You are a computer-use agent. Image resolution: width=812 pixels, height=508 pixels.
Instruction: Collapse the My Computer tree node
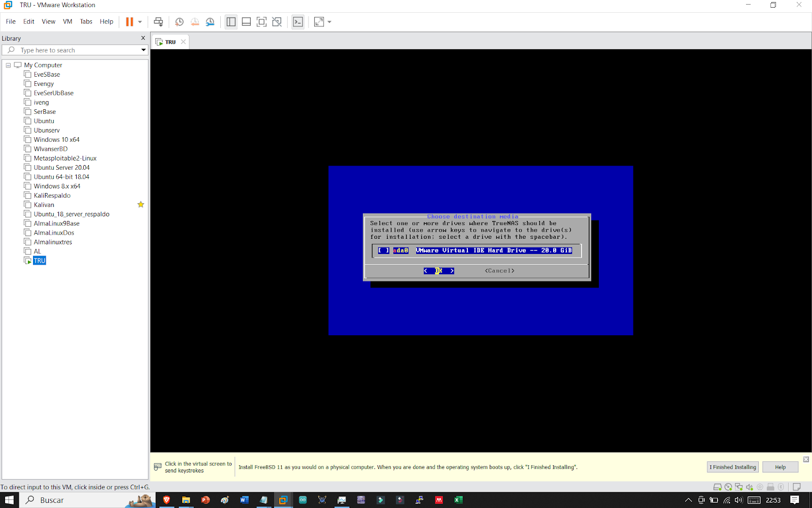point(8,65)
